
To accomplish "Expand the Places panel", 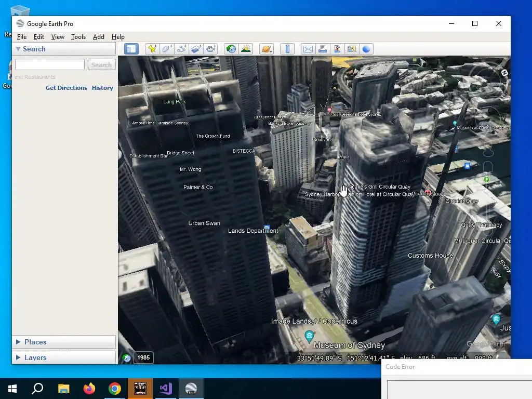I will [x=18, y=342].
